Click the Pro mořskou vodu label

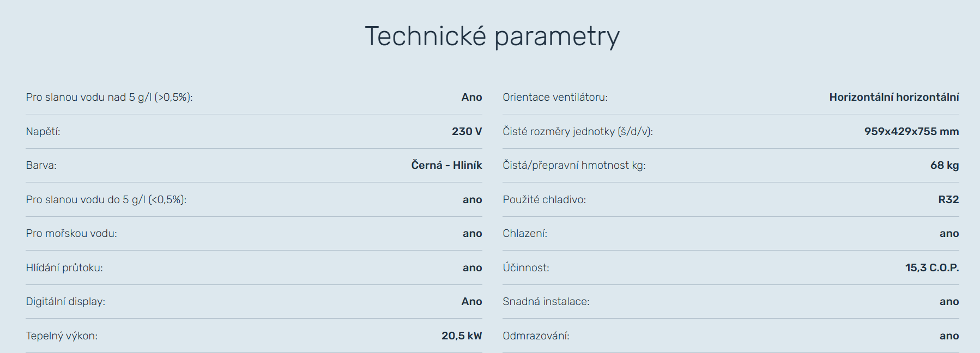pyautogui.click(x=71, y=234)
